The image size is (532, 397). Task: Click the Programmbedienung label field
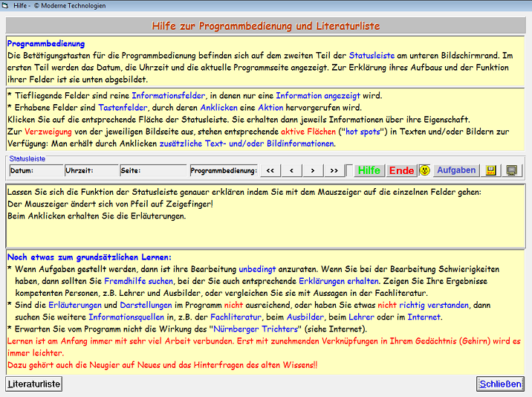click(223, 170)
